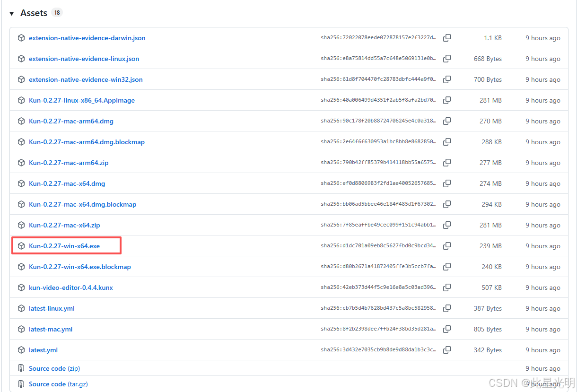Collapse the Assets section triangle
The image size is (577, 392).
click(x=12, y=13)
